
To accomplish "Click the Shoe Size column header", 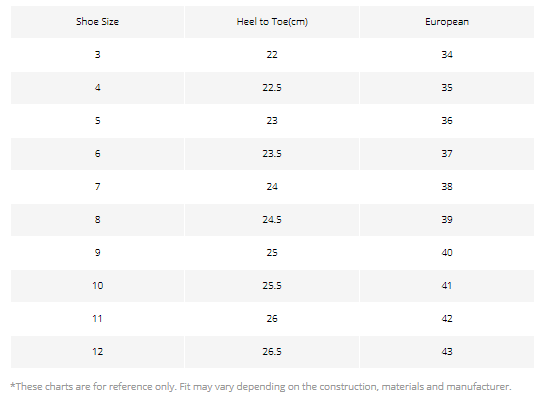I will pos(97,22).
